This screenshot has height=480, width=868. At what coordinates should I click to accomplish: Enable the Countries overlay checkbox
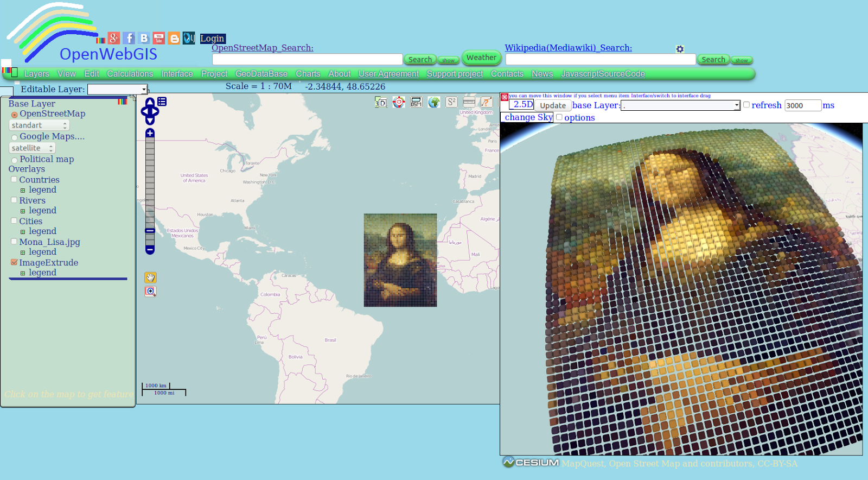click(x=14, y=179)
